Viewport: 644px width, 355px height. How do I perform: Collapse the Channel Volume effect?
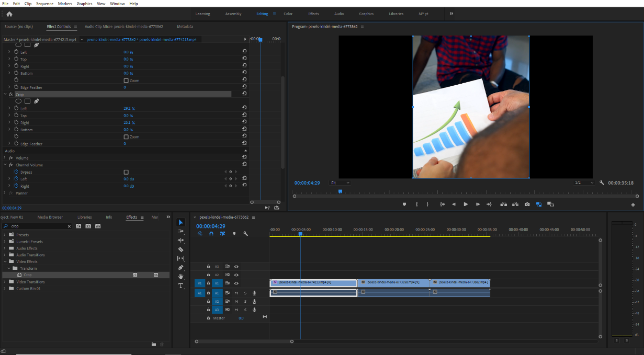click(5, 165)
